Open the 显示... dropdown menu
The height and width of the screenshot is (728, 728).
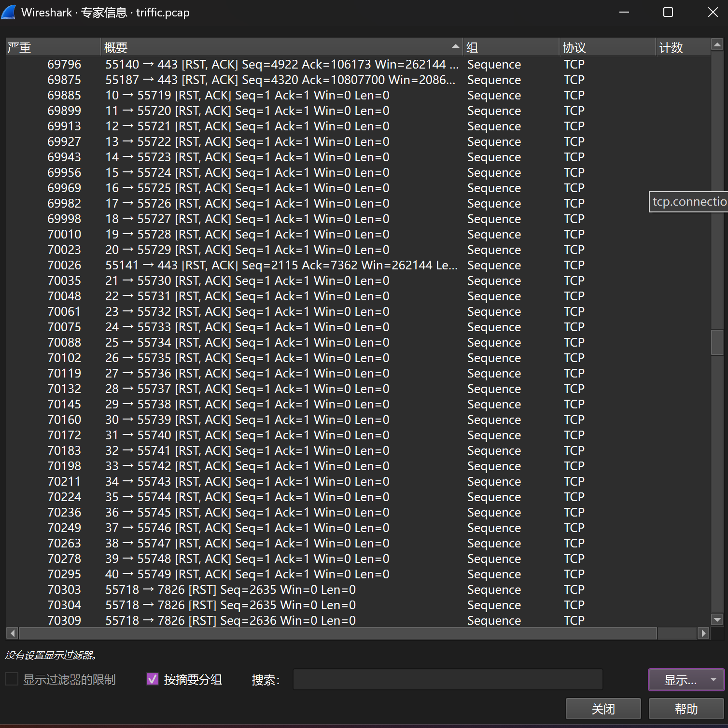(686, 680)
